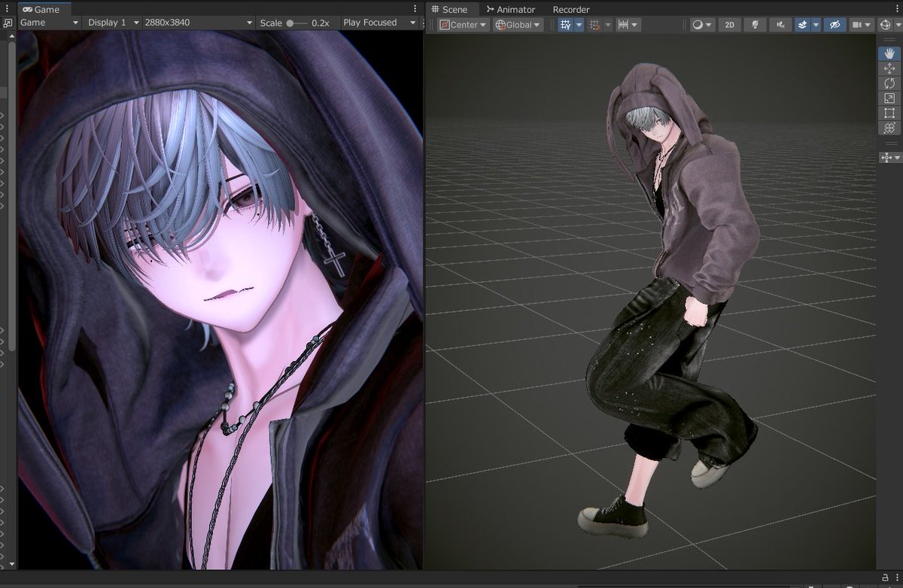Screen dimensions: 903x588
Task: Toggle grid visibility in the Scene view
Action: tap(566, 25)
